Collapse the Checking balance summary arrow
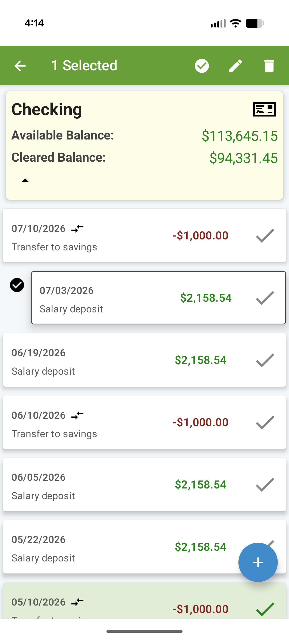289x644 pixels. 25,180
